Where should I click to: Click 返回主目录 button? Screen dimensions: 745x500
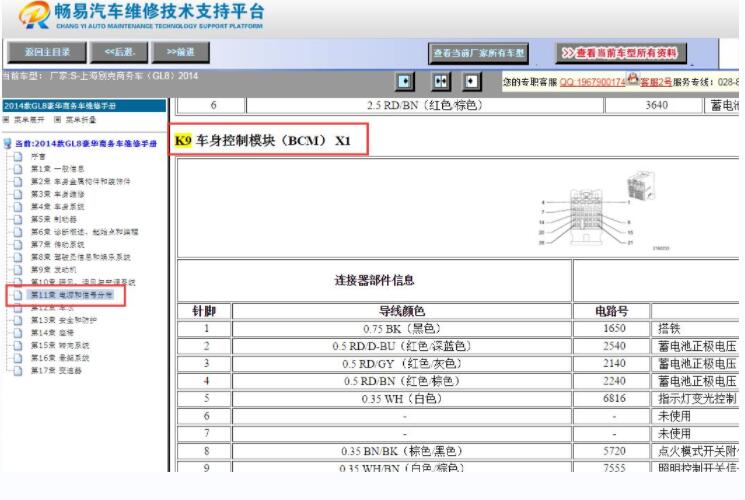click(x=47, y=52)
